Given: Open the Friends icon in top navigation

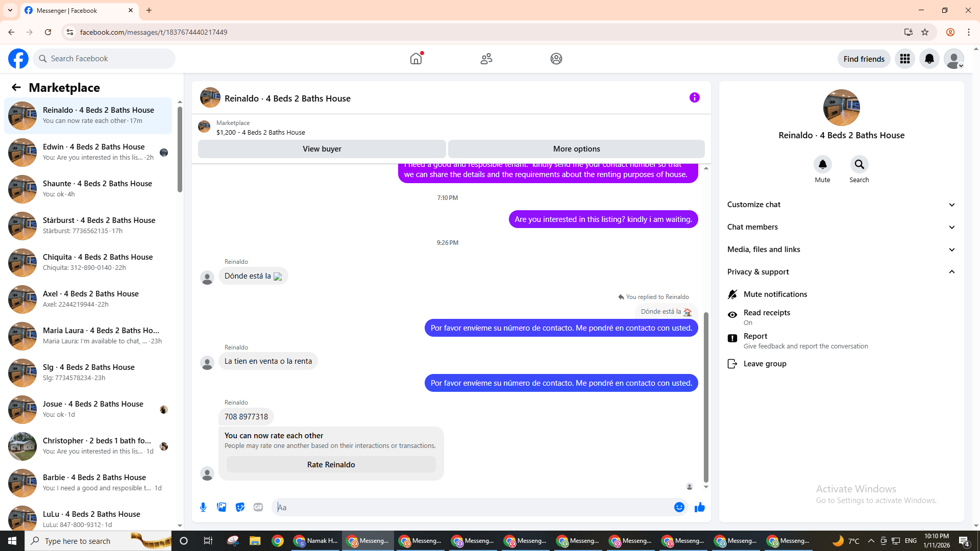Looking at the screenshot, I should pos(486,59).
